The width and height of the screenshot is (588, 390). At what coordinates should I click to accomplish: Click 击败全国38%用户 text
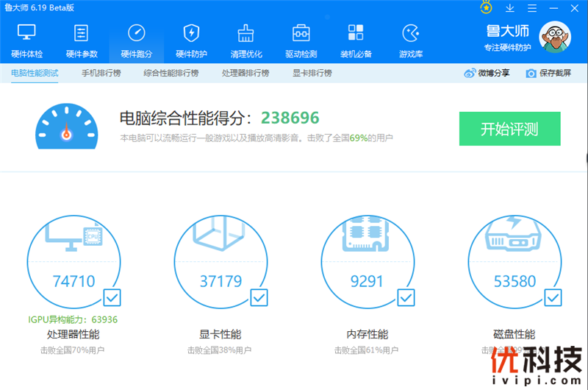coord(219,350)
